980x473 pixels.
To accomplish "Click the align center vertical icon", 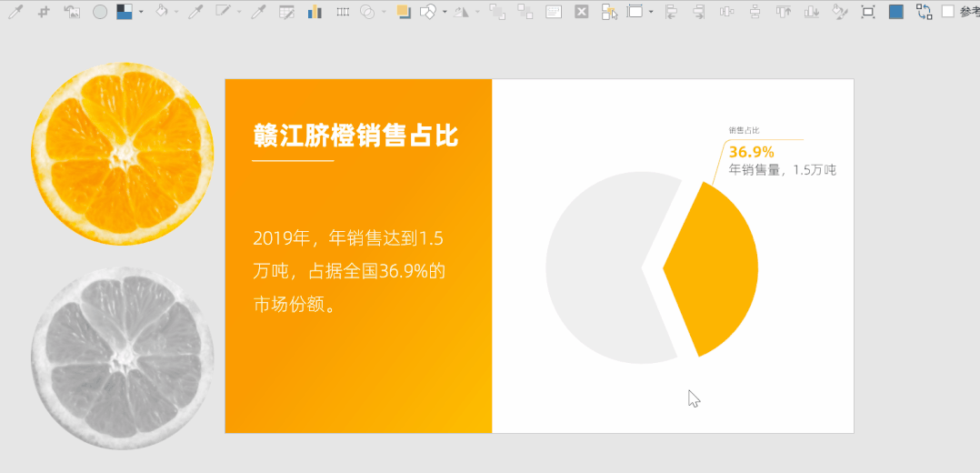I will click(755, 11).
